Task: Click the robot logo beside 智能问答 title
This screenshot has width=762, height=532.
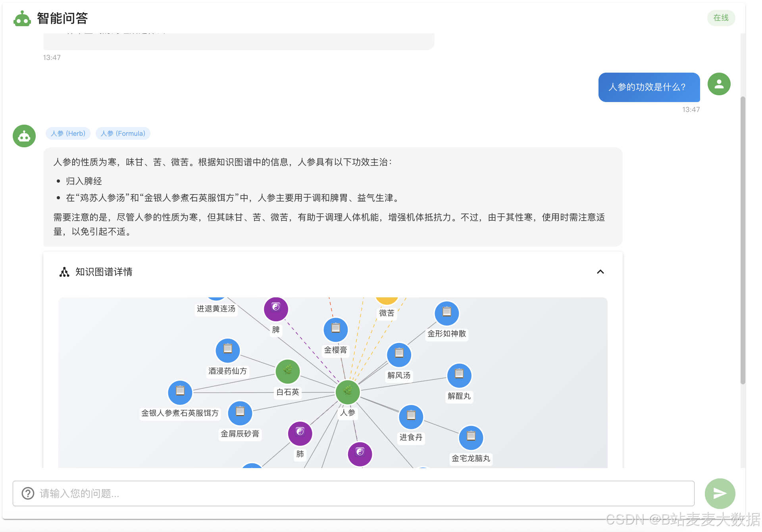Action: click(x=22, y=18)
